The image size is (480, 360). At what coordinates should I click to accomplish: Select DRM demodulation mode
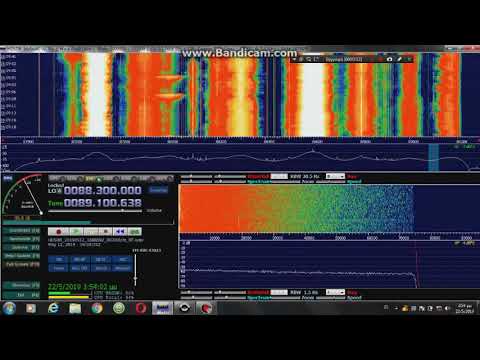(x=165, y=178)
